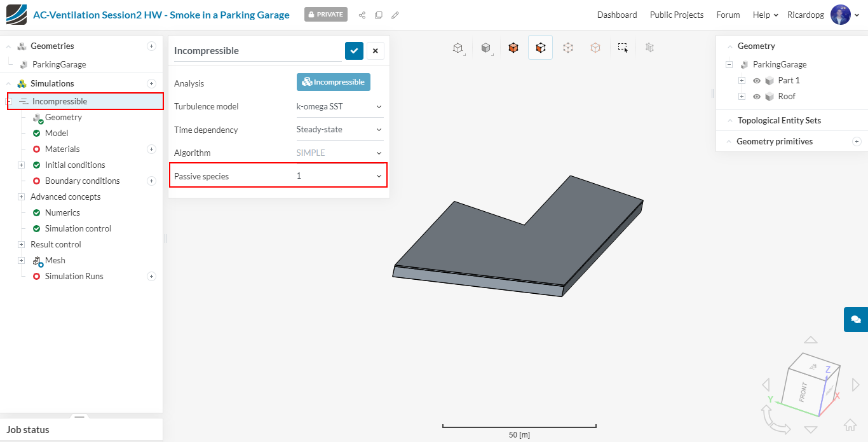
Task: Open the Passive species dropdown
Action: click(x=340, y=176)
